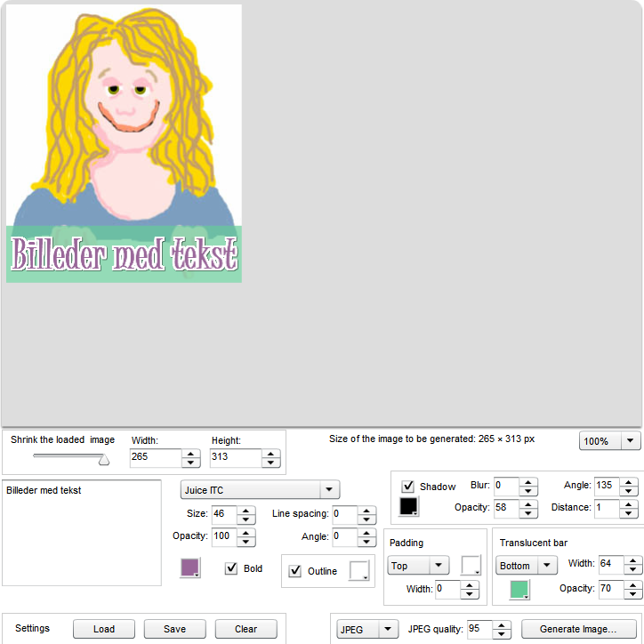Click the image Width field showing 265
This screenshot has height=644, width=644.
156,457
